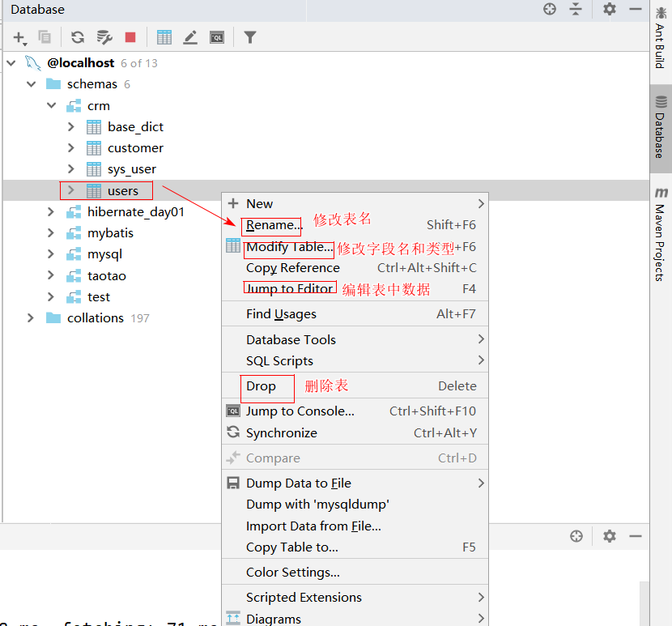Hide the Database panel with minus icon
This screenshot has width=672, height=626.
point(635,9)
